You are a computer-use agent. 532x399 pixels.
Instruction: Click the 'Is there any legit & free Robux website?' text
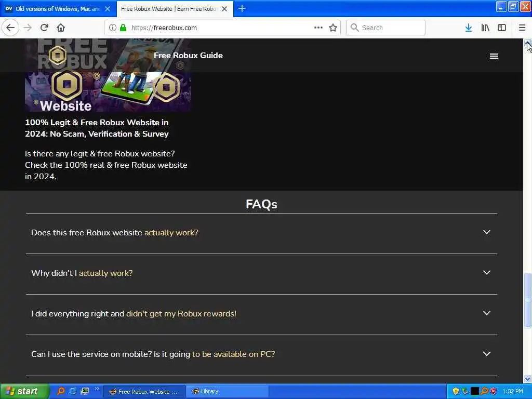[100, 154]
